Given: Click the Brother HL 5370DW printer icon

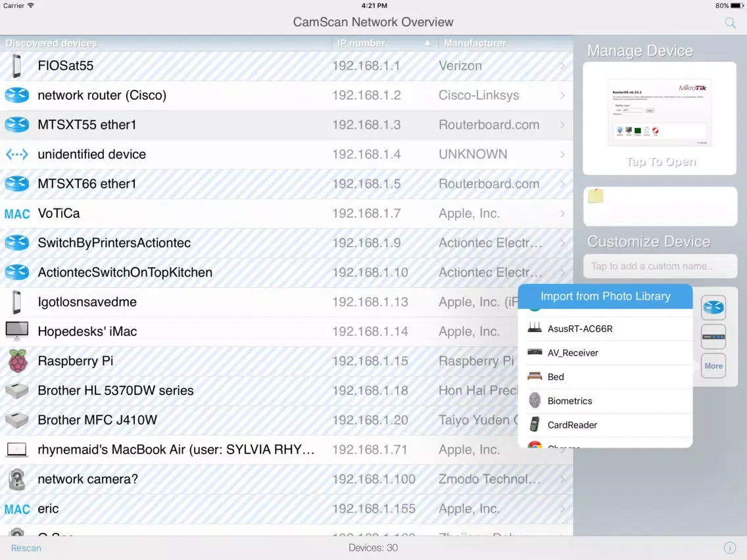Looking at the screenshot, I should point(16,390).
